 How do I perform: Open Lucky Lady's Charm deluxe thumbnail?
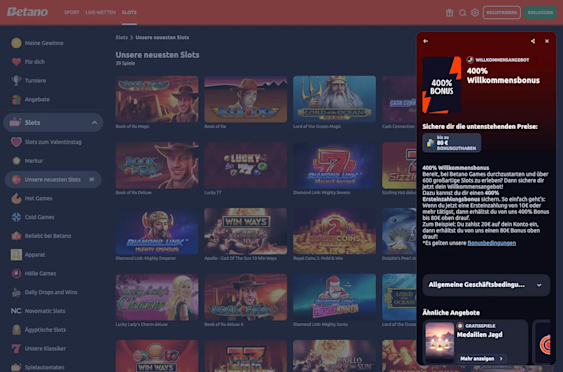(157, 297)
